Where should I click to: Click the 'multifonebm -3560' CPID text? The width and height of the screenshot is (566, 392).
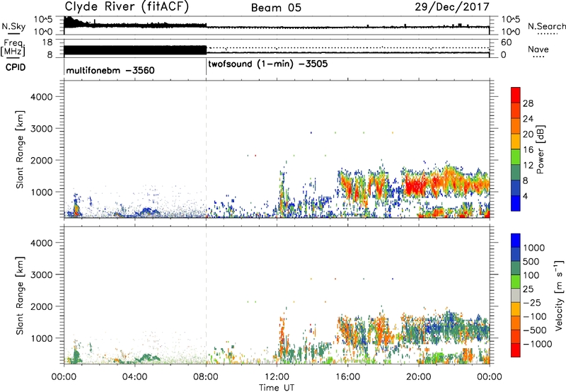pos(110,70)
